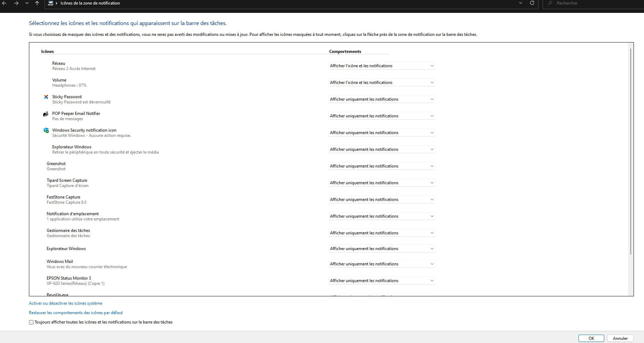
Task: Open Windows Security notification icon dropdown
Action: tap(382, 133)
